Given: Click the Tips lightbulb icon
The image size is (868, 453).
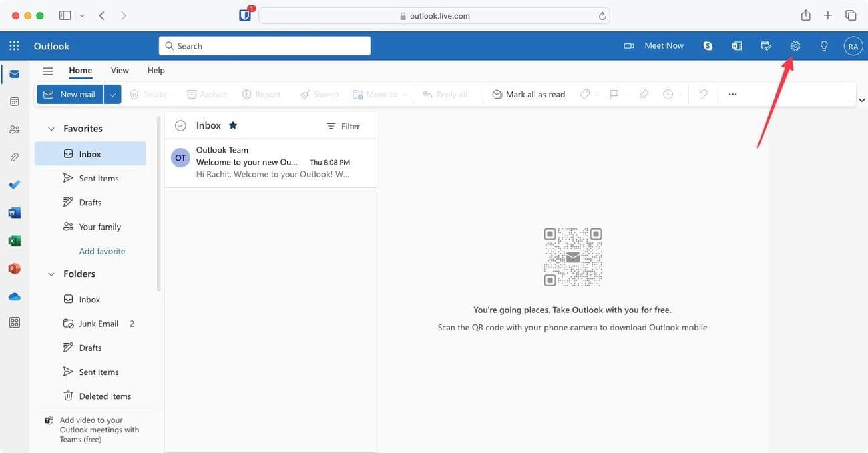Looking at the screenshot, I should coord(824,46).
